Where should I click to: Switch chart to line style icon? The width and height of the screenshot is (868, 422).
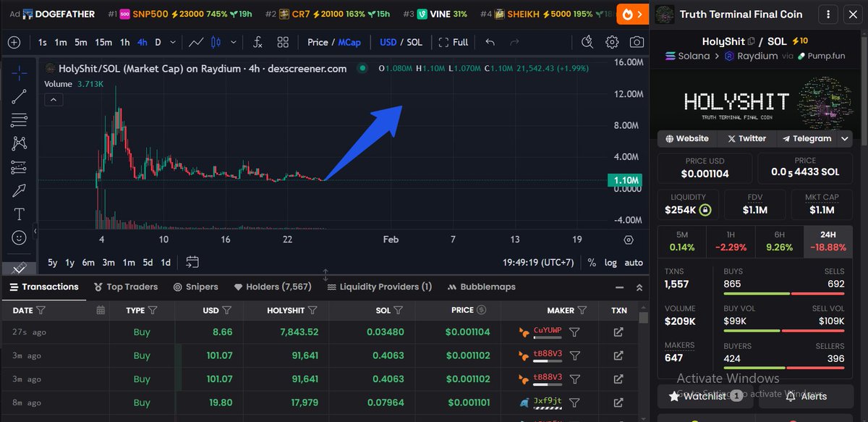click(x=196, y=42)
